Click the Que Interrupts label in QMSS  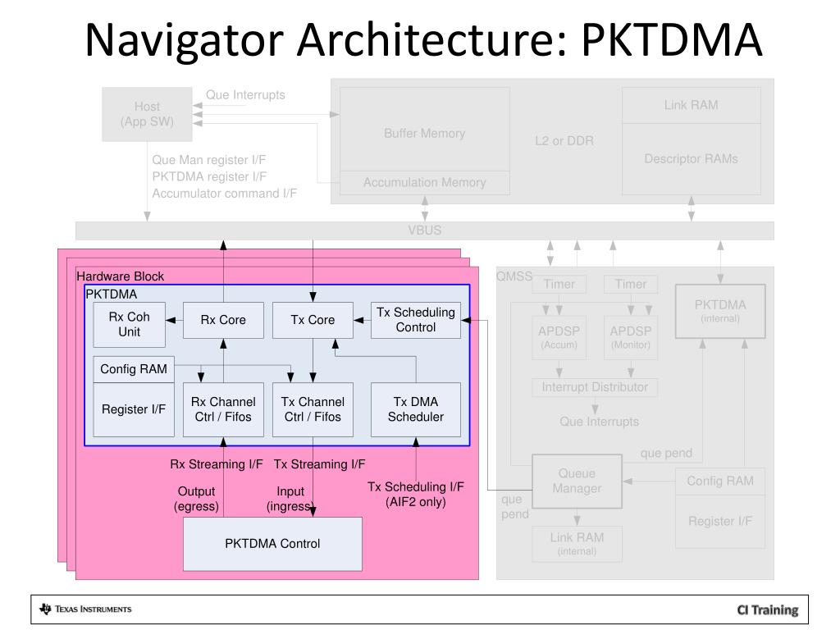pyautogui.click(x=599, y=422)
